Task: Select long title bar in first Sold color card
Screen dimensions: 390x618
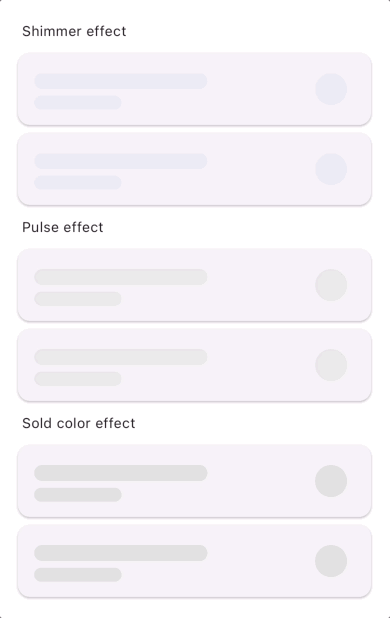Action: click(121, 473)
